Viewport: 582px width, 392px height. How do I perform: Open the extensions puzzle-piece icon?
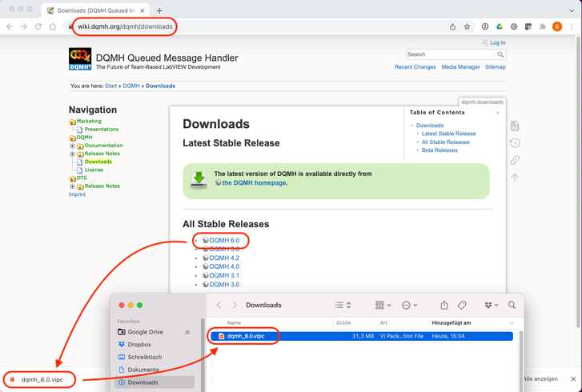(543, 26)
